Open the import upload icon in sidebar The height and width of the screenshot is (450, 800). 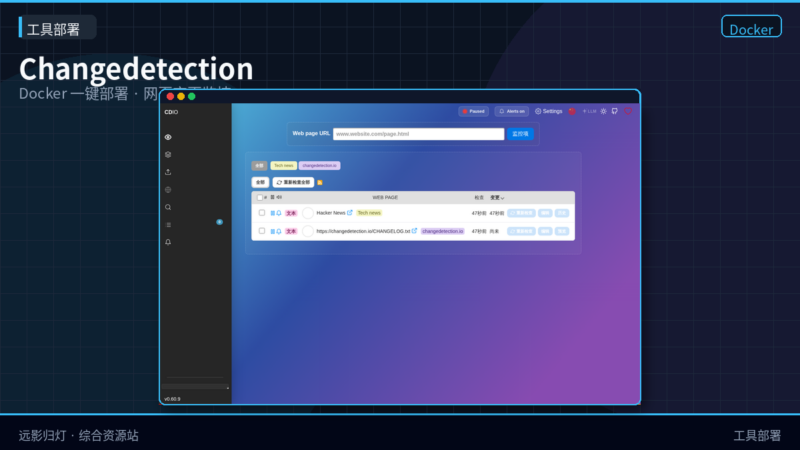tap(168, 172)
